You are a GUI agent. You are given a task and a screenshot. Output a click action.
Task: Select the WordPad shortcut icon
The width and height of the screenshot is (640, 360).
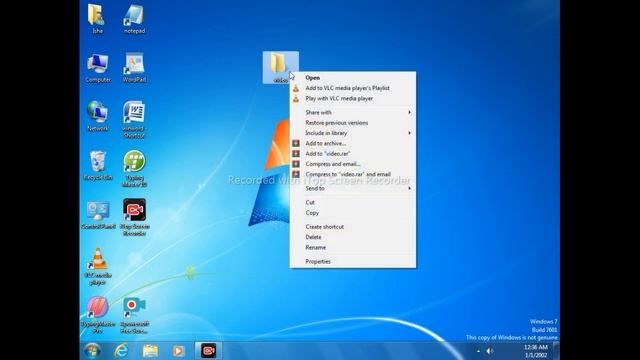pyautogui.click(x=134, y=68)
